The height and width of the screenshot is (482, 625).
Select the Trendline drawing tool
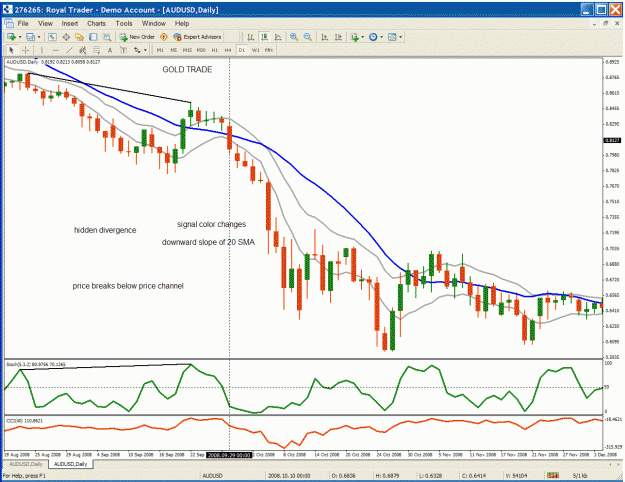(69, 50)
